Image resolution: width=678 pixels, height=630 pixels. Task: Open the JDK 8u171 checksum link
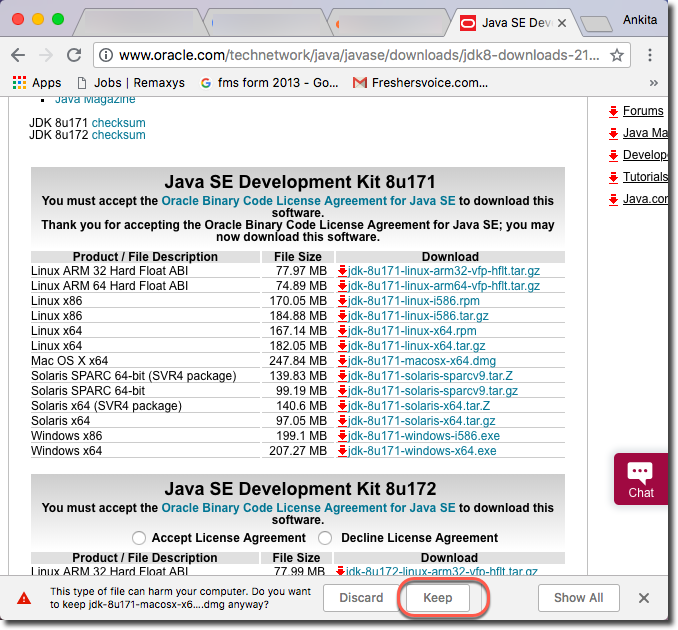pyautogui.click(x=118, y=123)
